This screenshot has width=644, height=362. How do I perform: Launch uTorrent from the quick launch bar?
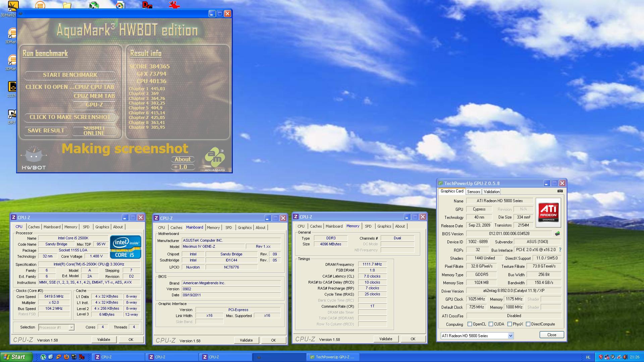[43, 357]
